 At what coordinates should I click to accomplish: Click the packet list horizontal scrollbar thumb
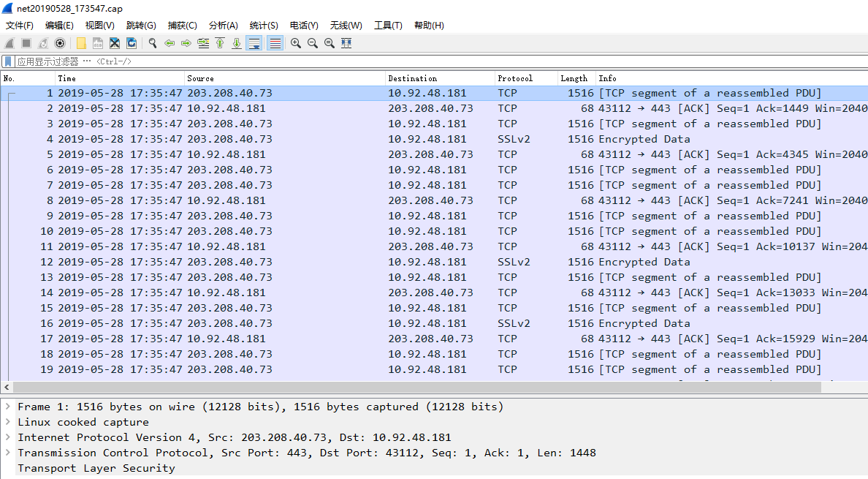[x=417, y=387]
